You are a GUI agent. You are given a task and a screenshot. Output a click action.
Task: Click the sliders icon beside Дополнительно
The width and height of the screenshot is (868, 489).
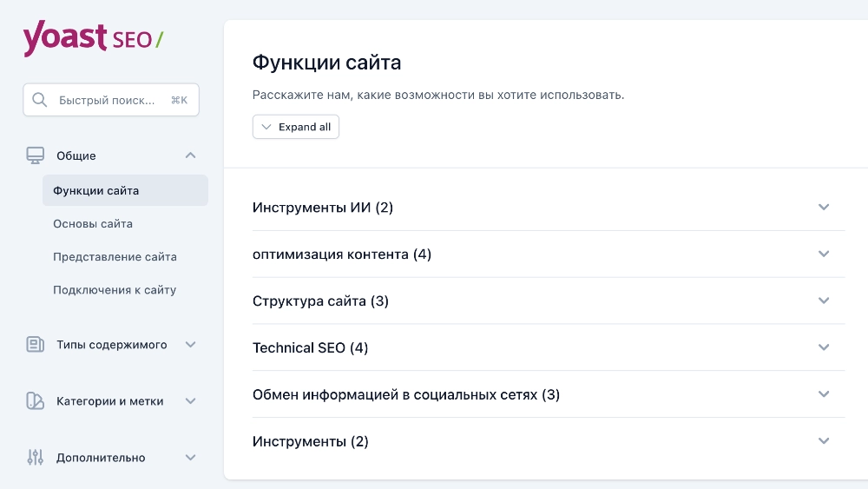[36, 458]
